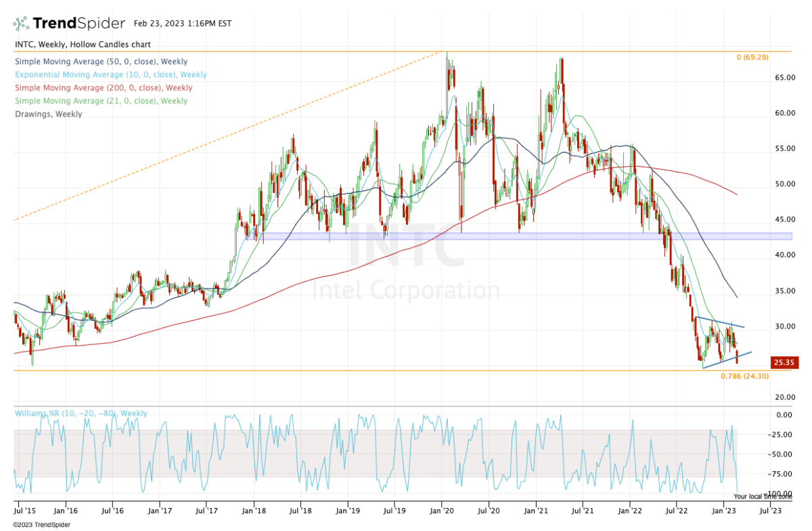Click the 50.00 price axis label
The width and height of the screenshot is (812, 531).
point(784,184)
